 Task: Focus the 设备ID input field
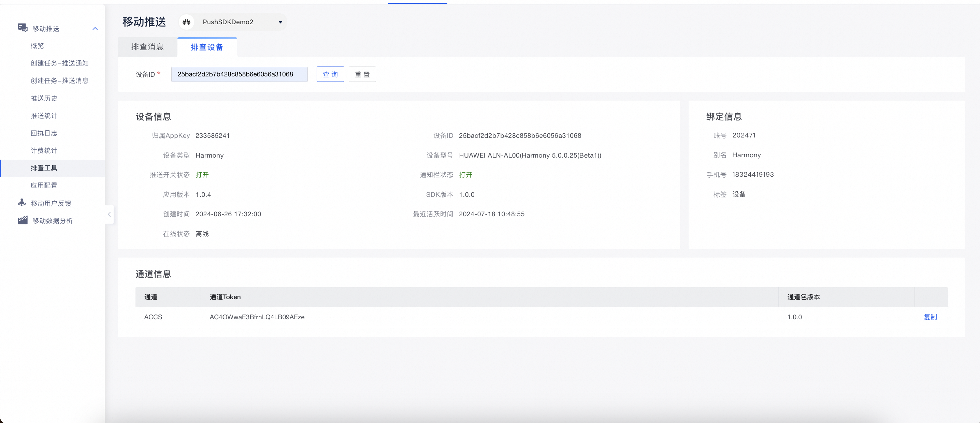coord(239,74)
